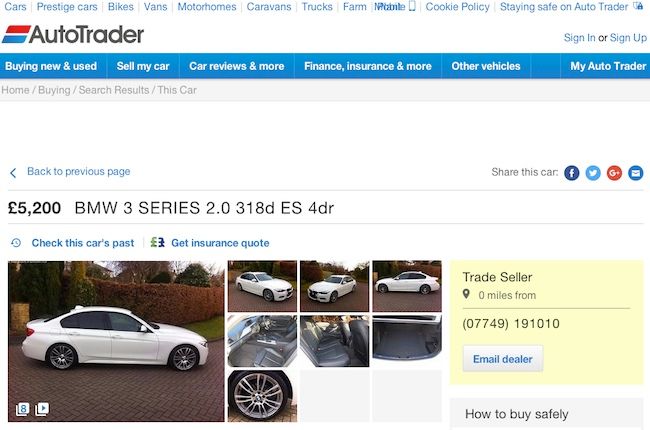This screenshot has height=430, width=650.
Task: Share this car by email icon
Action: point(635,172)
